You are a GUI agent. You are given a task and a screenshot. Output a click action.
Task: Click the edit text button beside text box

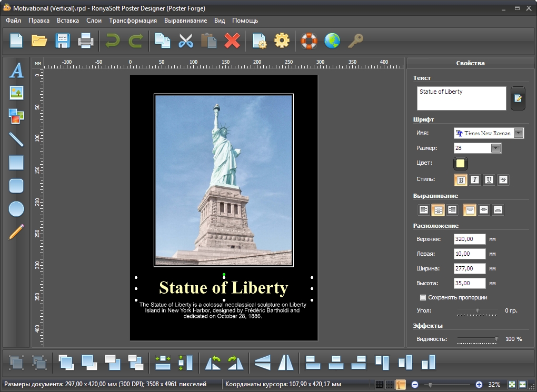518,98
